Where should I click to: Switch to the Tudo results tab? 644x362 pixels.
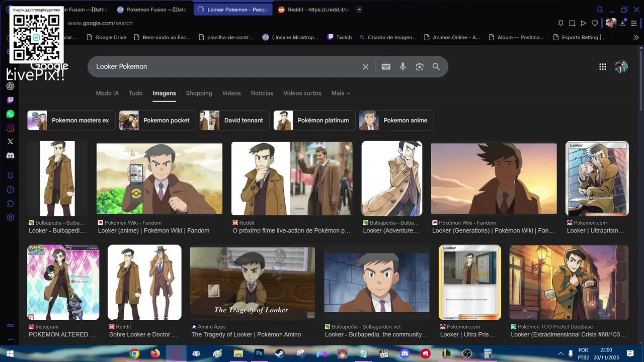point(135,93)
